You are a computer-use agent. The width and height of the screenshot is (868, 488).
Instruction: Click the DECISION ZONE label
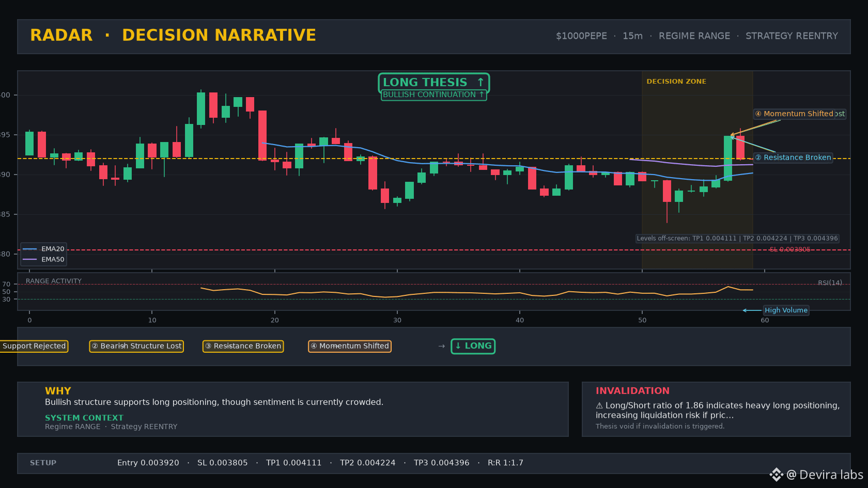(x=676, y=82)
